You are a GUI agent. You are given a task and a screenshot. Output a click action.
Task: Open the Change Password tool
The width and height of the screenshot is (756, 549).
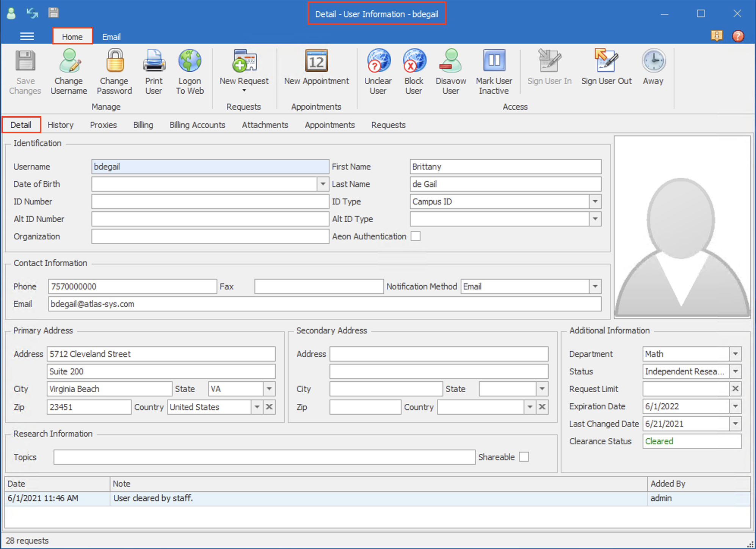pyautogui.click(x=114, y=72)
